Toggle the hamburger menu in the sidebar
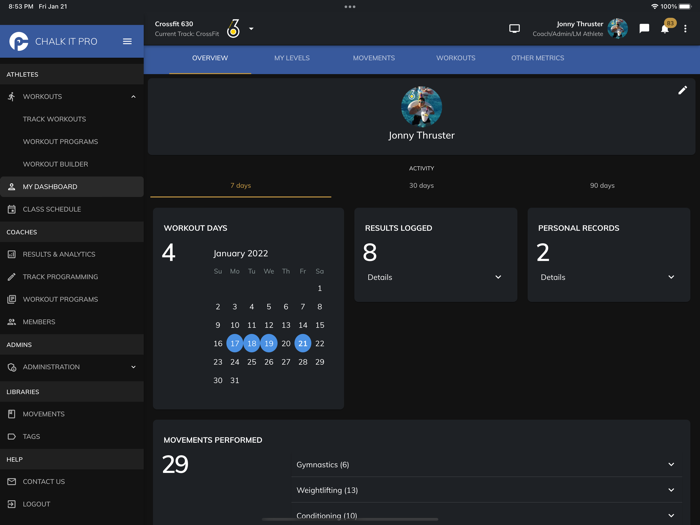Image resolution: width=700 pixels, height=525 pixels. pos(127,42)
